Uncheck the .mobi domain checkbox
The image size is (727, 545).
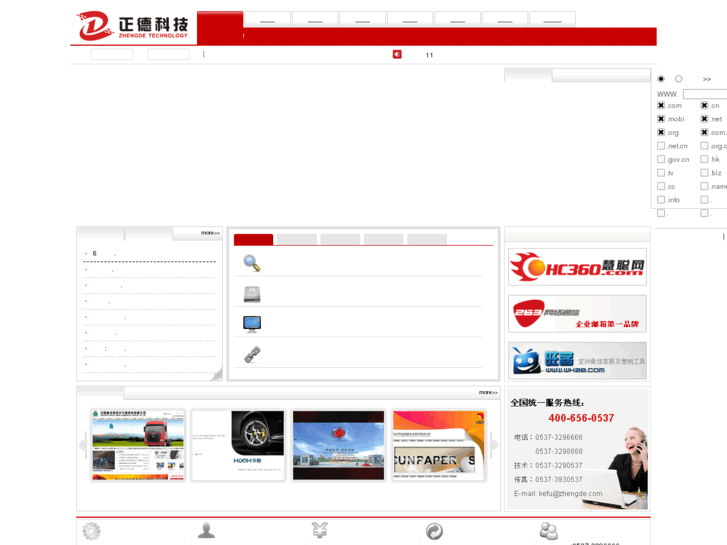[661, 119]
